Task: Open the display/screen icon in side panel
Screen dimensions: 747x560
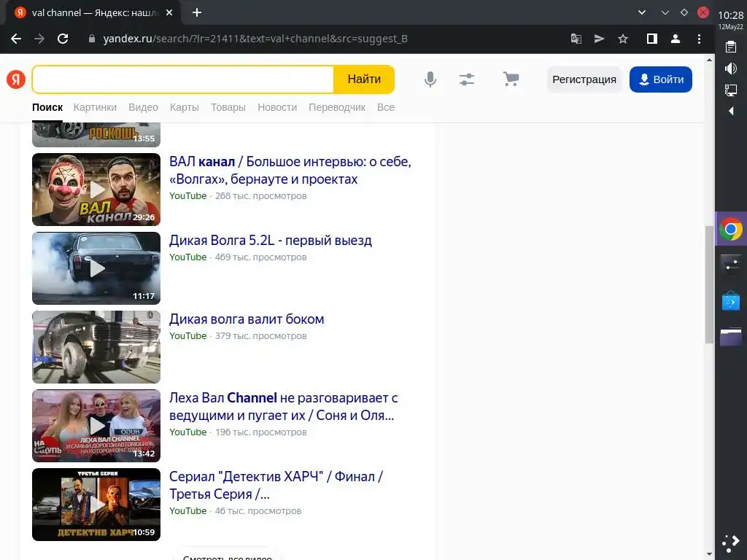Action: (x=731, y=90)
